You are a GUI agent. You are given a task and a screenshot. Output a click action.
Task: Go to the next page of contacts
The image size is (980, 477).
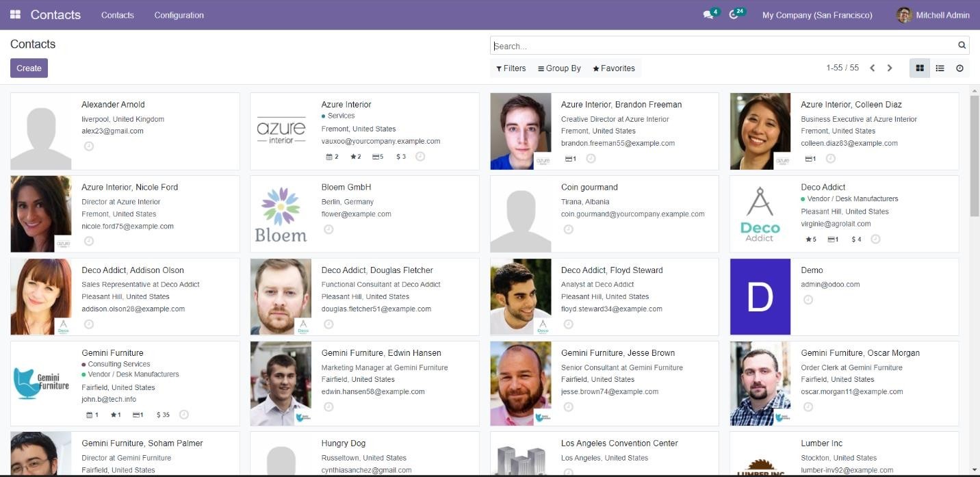[x=890, y=68]
